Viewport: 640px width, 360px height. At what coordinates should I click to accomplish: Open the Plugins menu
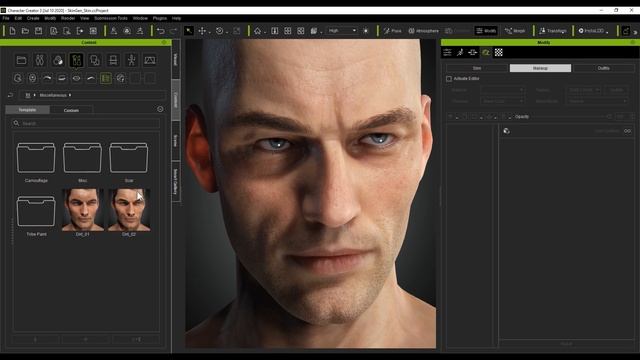[x=160, y=18]
